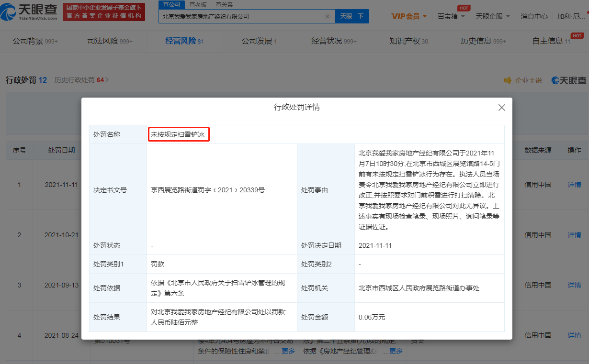Viewport: 589px width, 364px height.
Task: Open 详情 for row 2
Action: tap(574, 235)
